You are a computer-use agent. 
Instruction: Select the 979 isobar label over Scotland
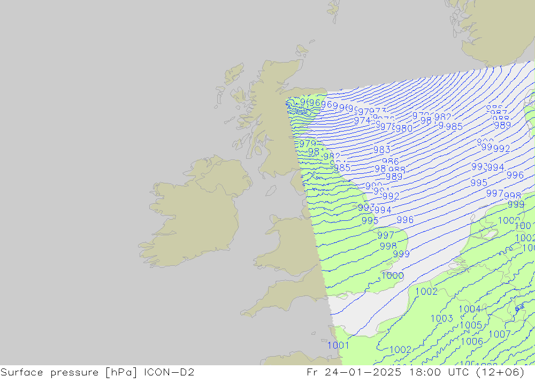(308, 144)
